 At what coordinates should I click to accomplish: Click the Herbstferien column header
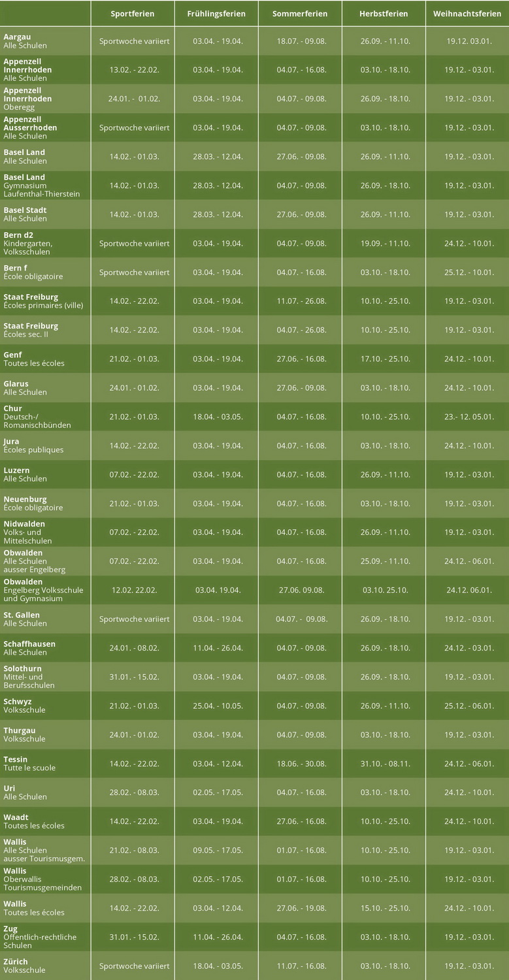click(384, 14)
